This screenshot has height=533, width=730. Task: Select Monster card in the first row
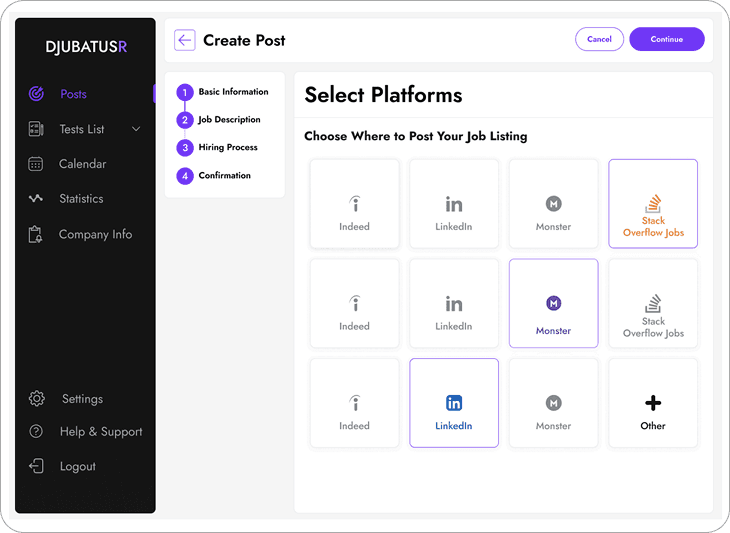click(x=554, y=204)
